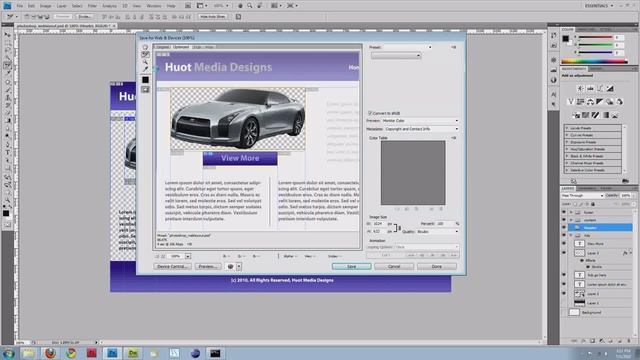Add an Exposure adjustment

click(610, 89)
